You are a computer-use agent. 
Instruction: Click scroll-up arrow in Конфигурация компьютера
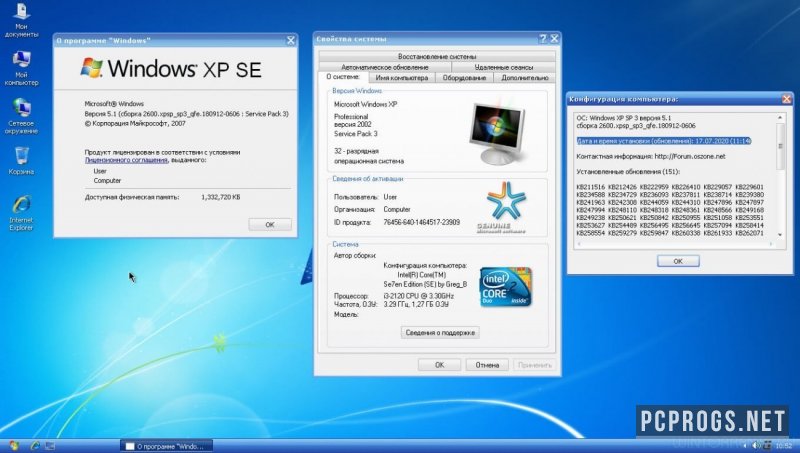point(780,118)
